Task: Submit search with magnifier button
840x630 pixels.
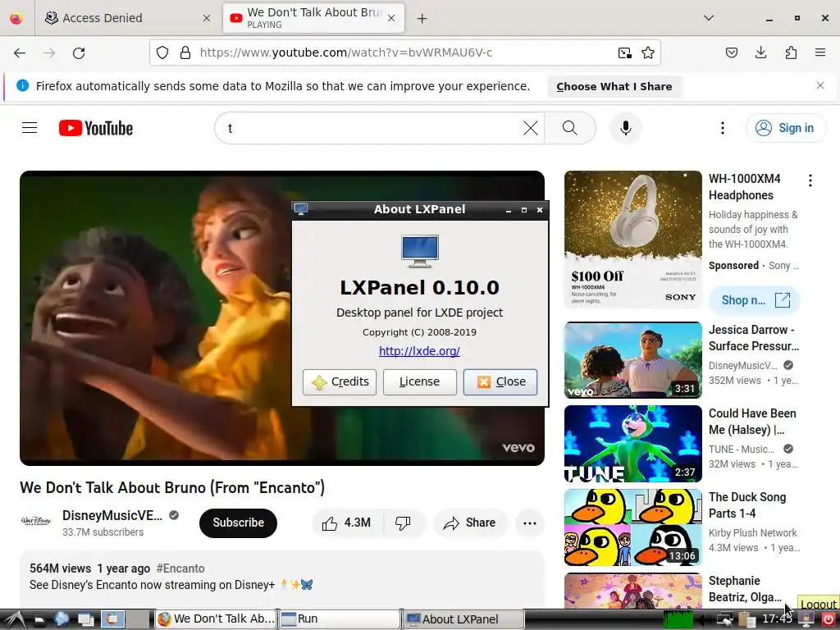Action: pos(570,128)
